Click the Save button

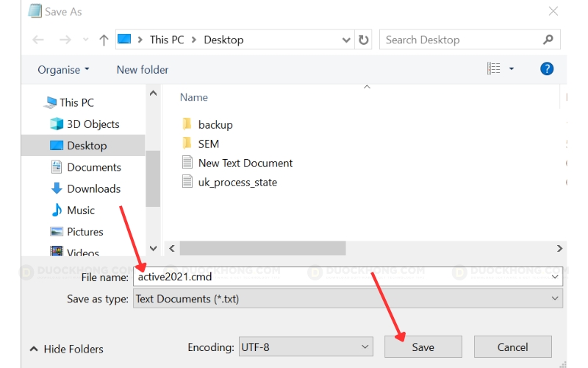click(423, 347)
